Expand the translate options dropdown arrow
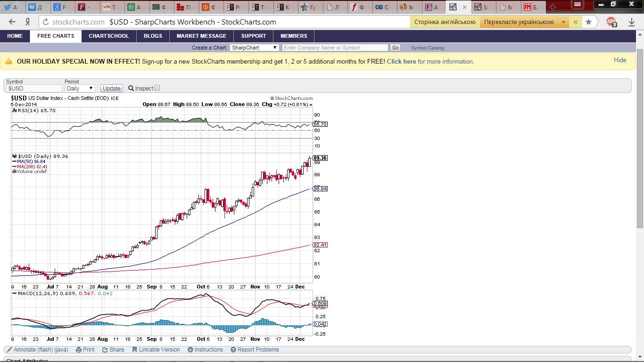644x362 pixels. pyautogui.click(x=563, y=22)
